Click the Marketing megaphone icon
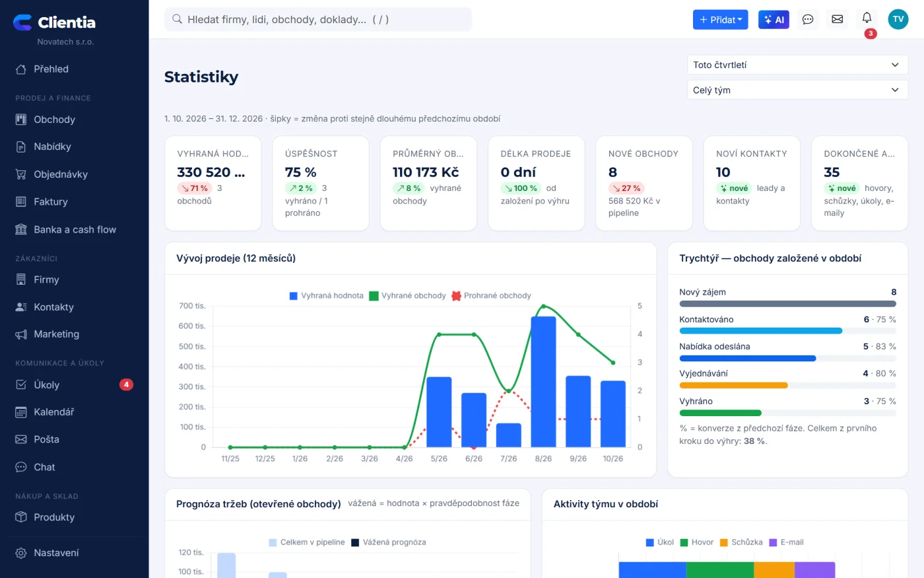924x578 pixels. (21, 334)
